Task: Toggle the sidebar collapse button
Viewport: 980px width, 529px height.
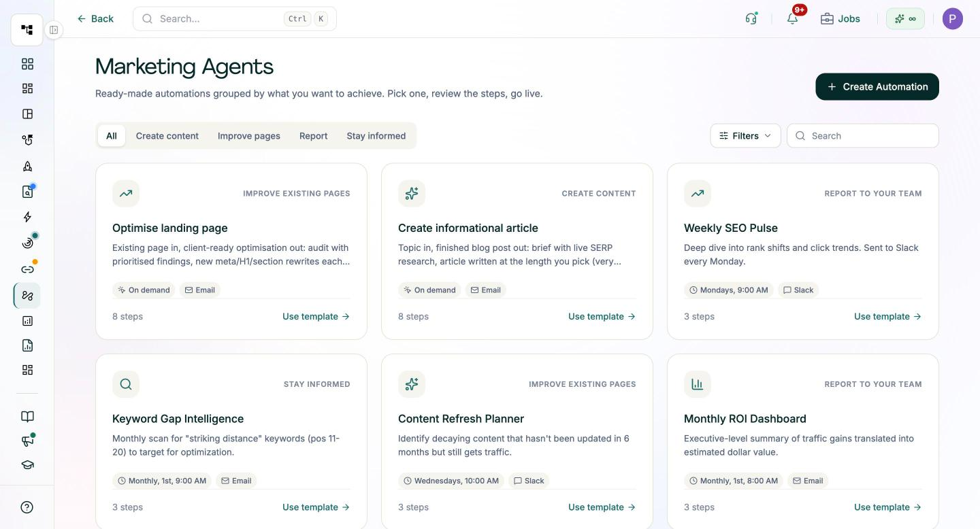Action: point(54,30)
